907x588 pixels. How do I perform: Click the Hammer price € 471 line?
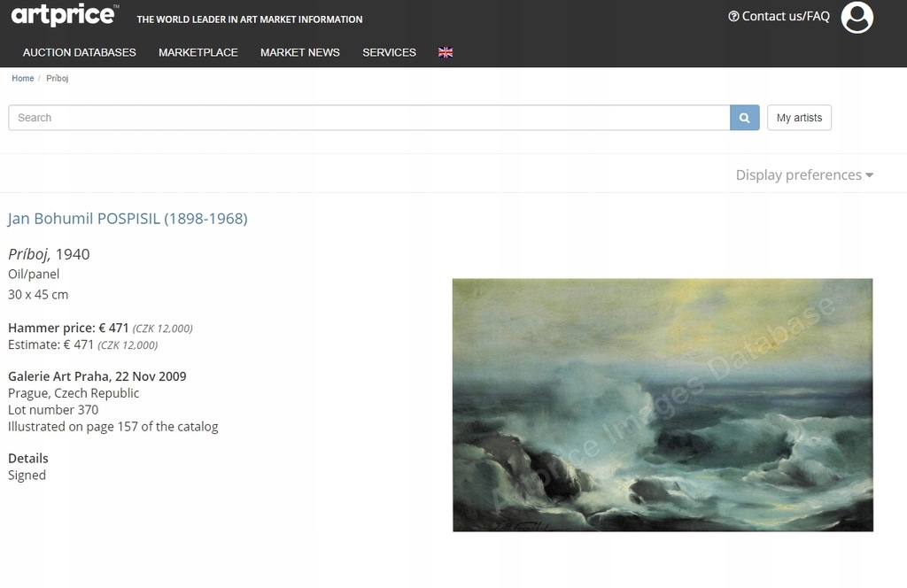(x=100, y=328)
